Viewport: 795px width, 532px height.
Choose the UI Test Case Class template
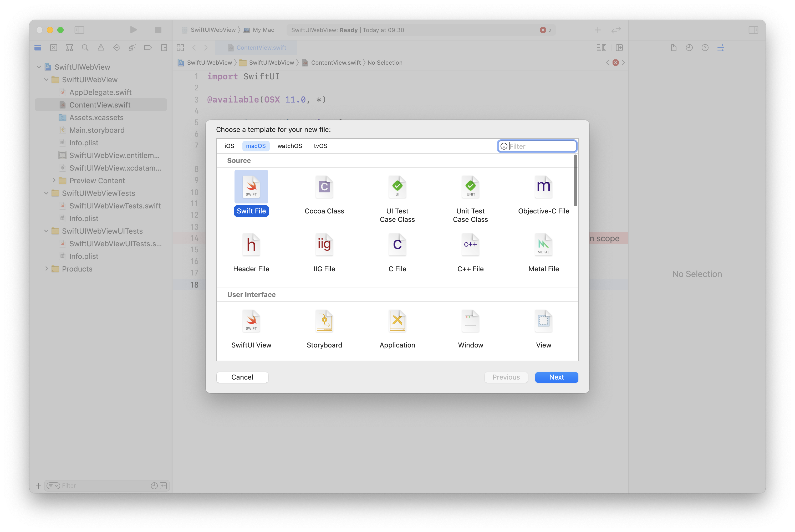pos(397,199)
